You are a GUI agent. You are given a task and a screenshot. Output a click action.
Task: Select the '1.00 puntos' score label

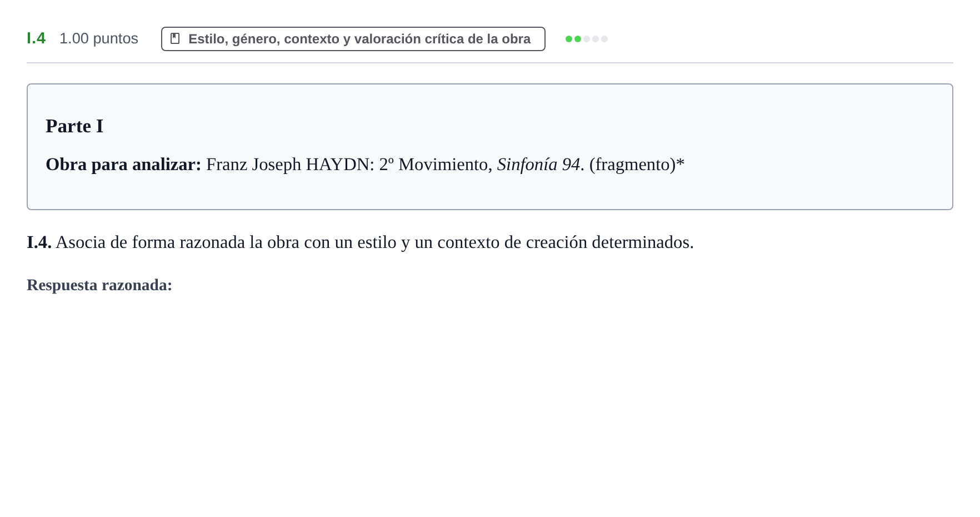[x=99, y=38]
